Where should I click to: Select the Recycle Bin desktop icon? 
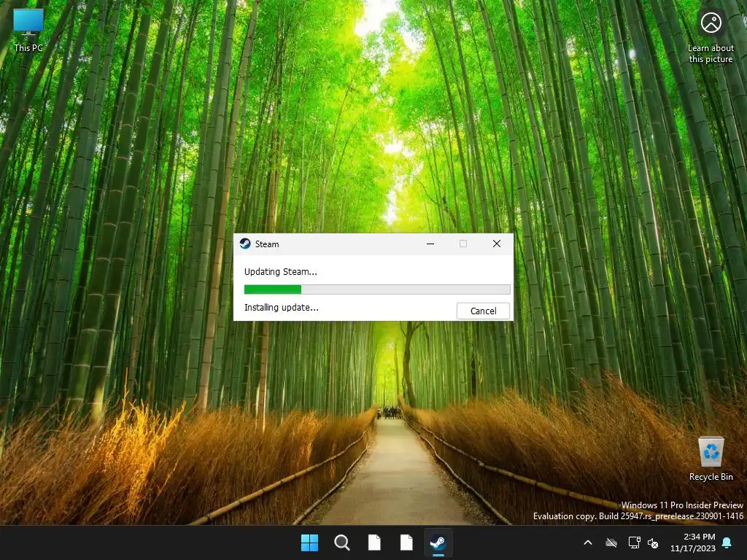(711, 459)
